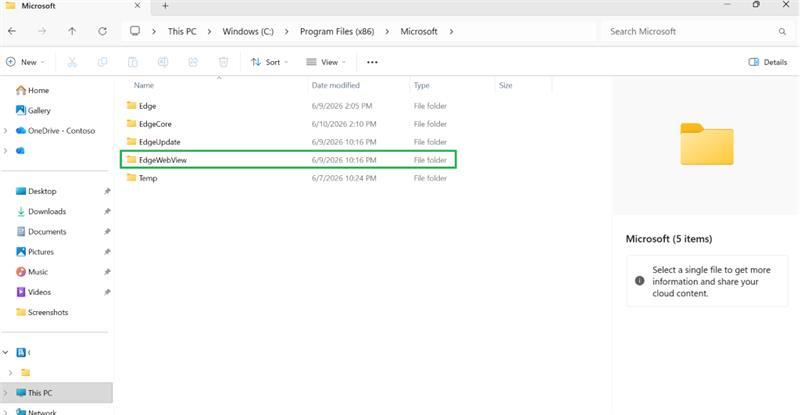Open the Sort options dropdown
800x415 pixels.
point(269,62)
